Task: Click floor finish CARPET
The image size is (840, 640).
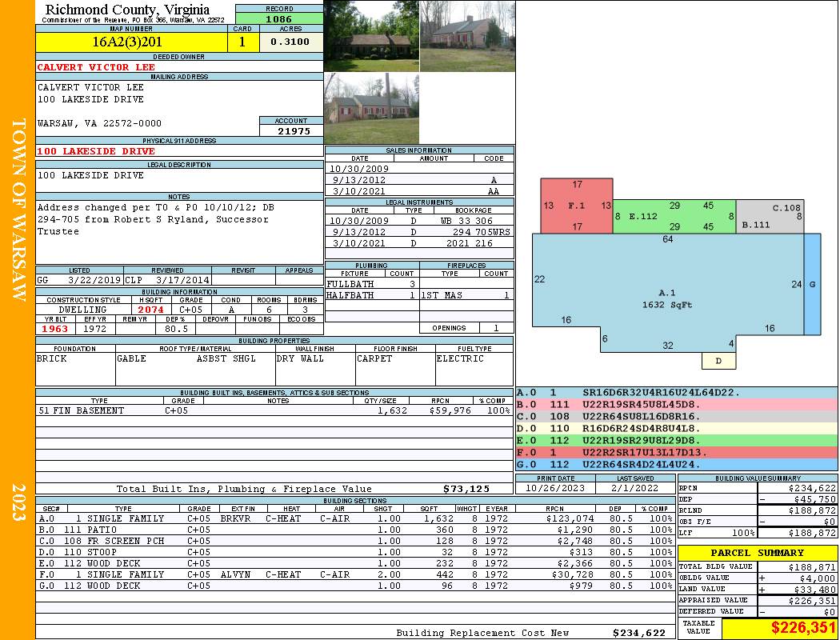Action: click(x=374, y=358)
